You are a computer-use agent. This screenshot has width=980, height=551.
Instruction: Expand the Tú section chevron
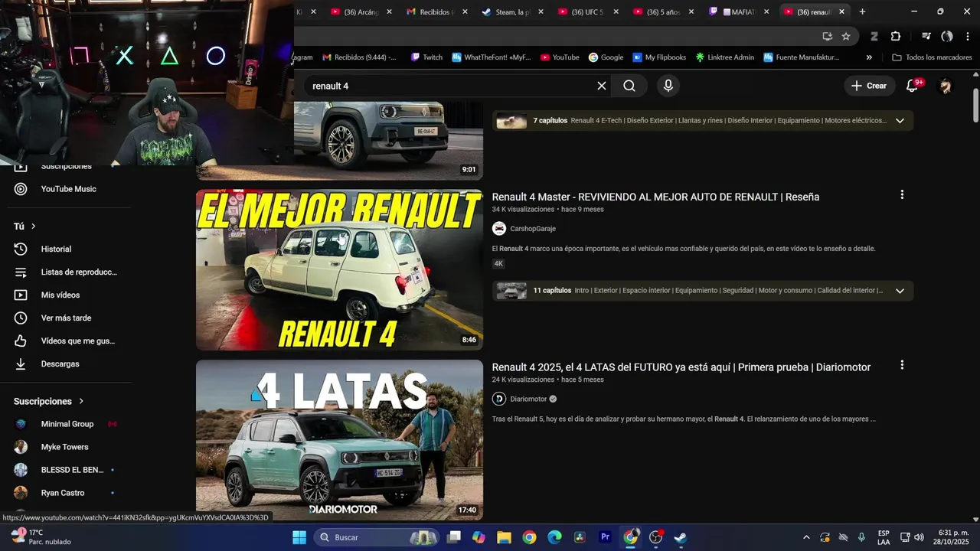pyautogui.click(x=33, y=226)
